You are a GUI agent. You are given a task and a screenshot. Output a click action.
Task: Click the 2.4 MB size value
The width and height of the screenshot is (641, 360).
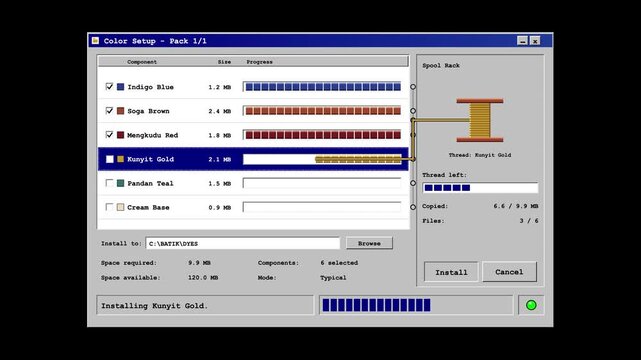pos(220,111)
